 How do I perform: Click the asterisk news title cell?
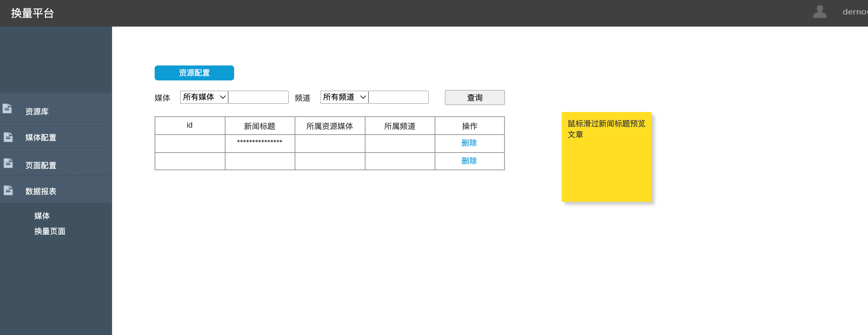[259, 144]
